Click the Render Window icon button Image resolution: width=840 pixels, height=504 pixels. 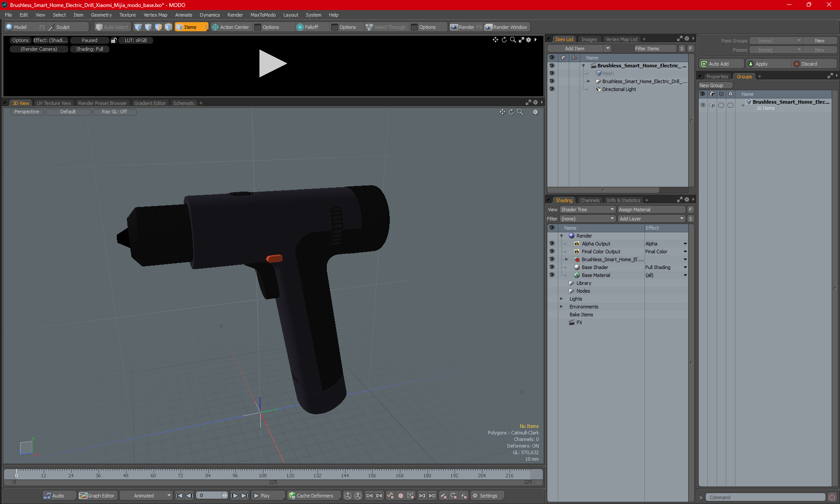click(489, 27)
